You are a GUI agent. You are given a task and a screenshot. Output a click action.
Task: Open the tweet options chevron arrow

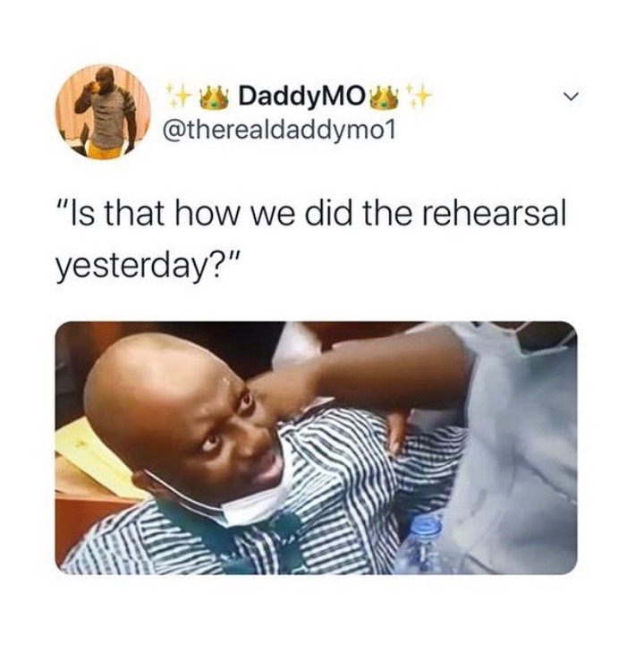572,97
